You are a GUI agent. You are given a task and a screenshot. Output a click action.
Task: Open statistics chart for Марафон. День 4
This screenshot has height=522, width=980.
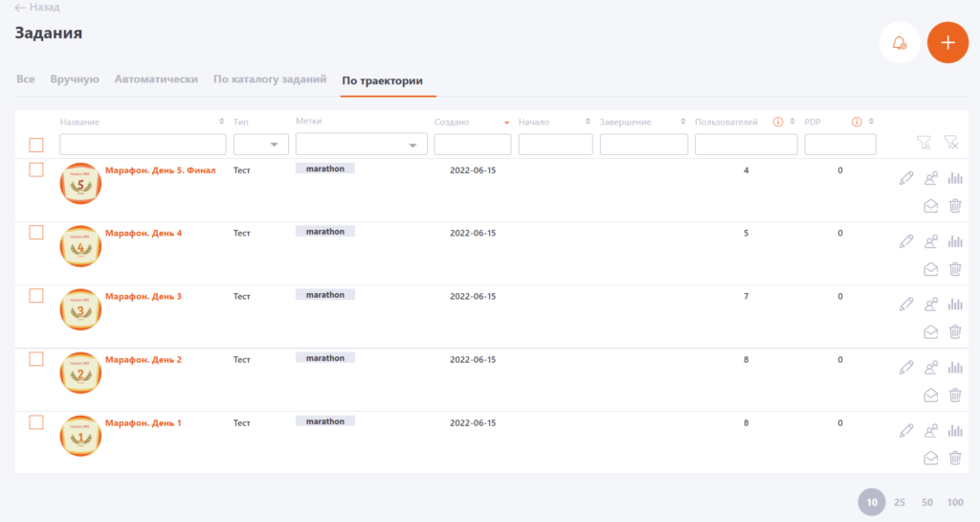[955, 241]
